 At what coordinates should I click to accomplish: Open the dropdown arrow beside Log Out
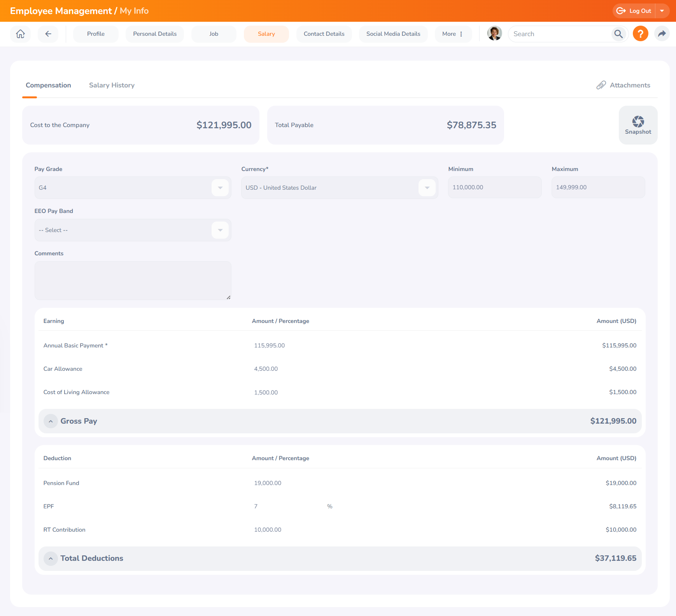(x=662, y=11)
